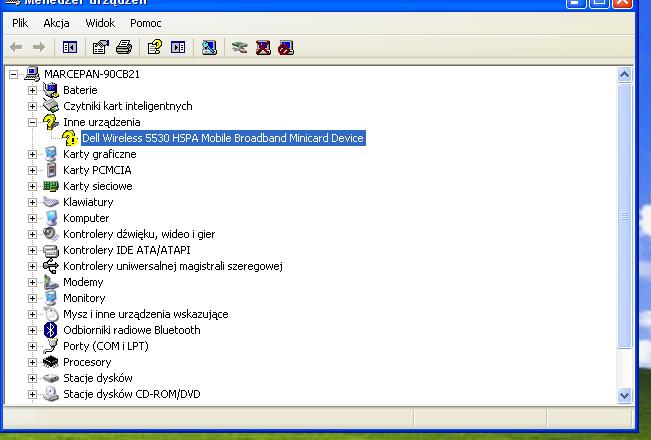Select the Komputer text label

[x=86, y=218]
